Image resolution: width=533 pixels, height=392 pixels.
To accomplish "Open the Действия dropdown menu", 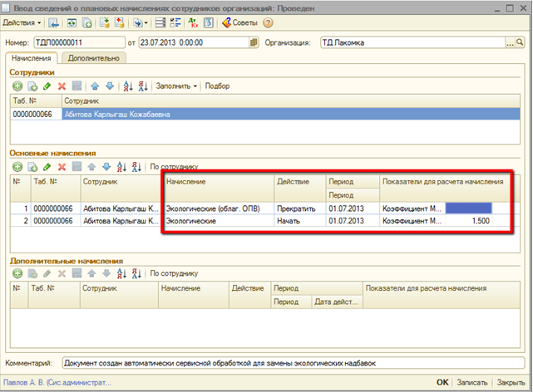I will (x=22, y=22).
